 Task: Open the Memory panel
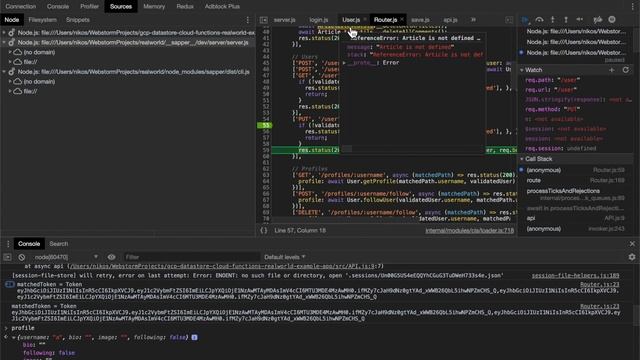pos(154,7)
